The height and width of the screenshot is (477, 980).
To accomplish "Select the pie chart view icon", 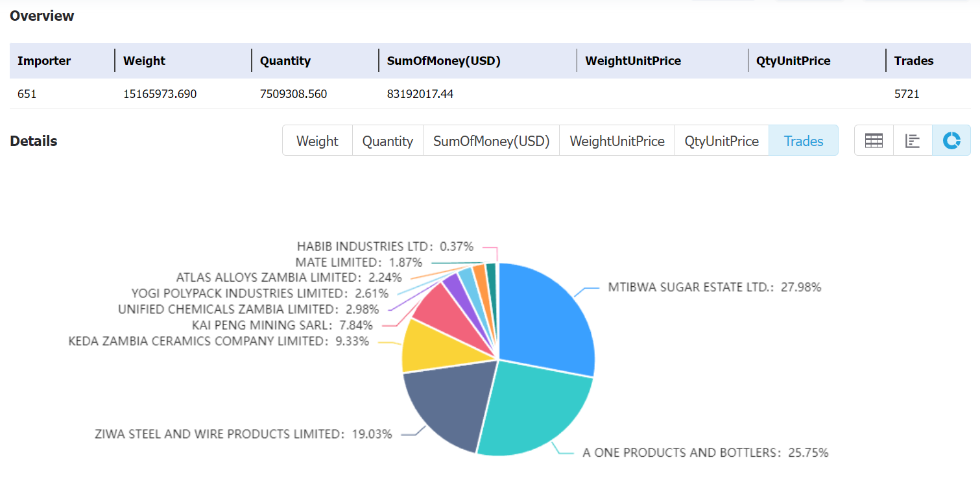I will [951, 141].
